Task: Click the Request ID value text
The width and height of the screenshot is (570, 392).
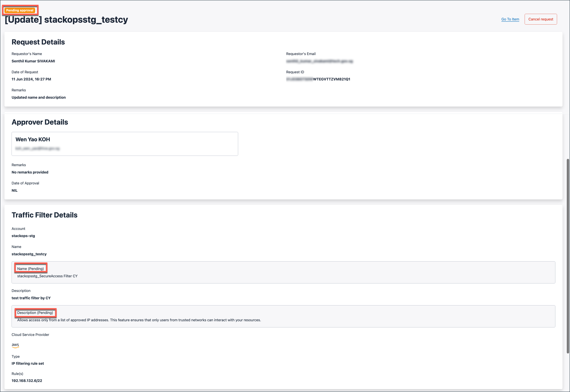Action: click(x=318, y=79)
